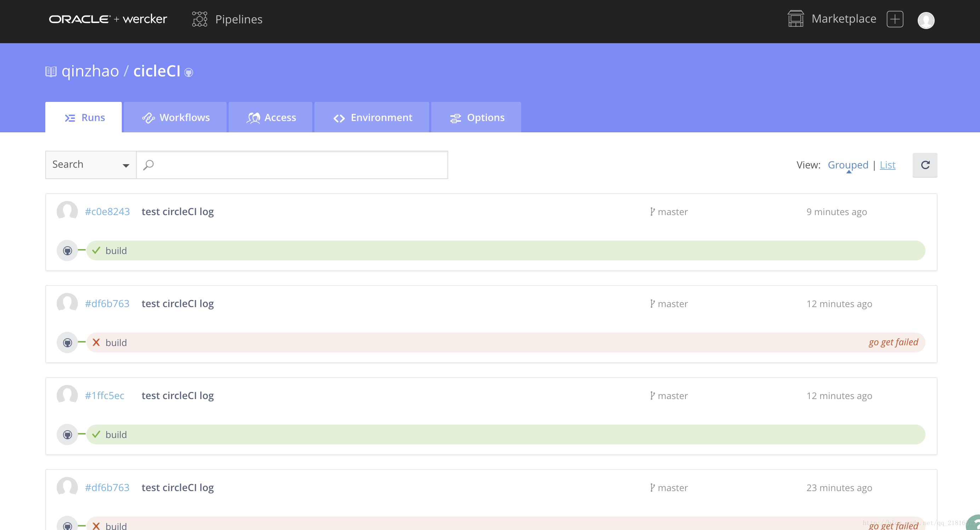
Task: Open run #df6b763 from 12 minutes ago
Action: pyautogui.click(x=107, y=304)
